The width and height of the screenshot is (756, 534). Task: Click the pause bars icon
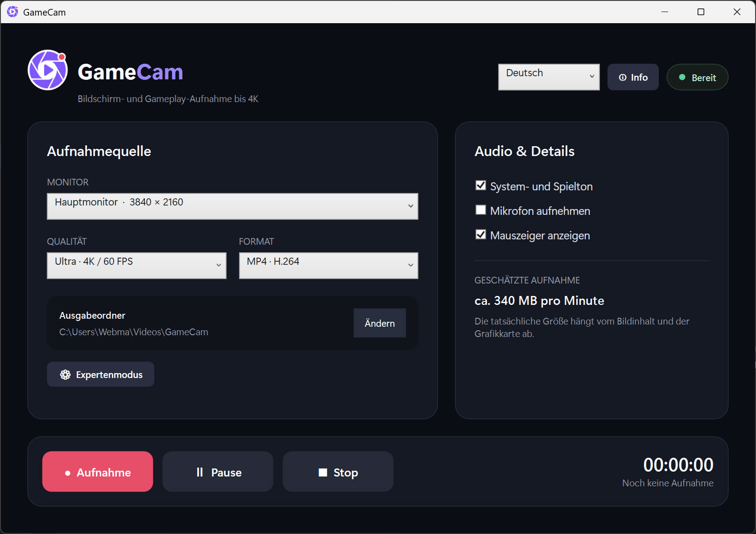point(200,472)
